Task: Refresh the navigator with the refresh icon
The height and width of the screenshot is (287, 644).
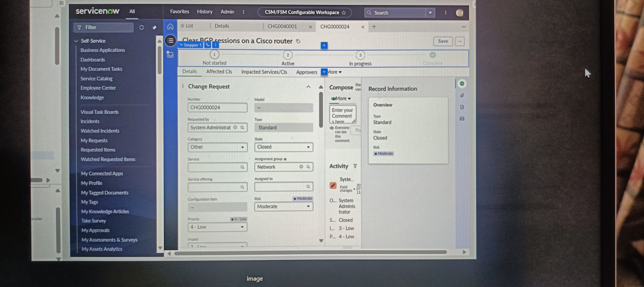Action: [x=142, y=28]
